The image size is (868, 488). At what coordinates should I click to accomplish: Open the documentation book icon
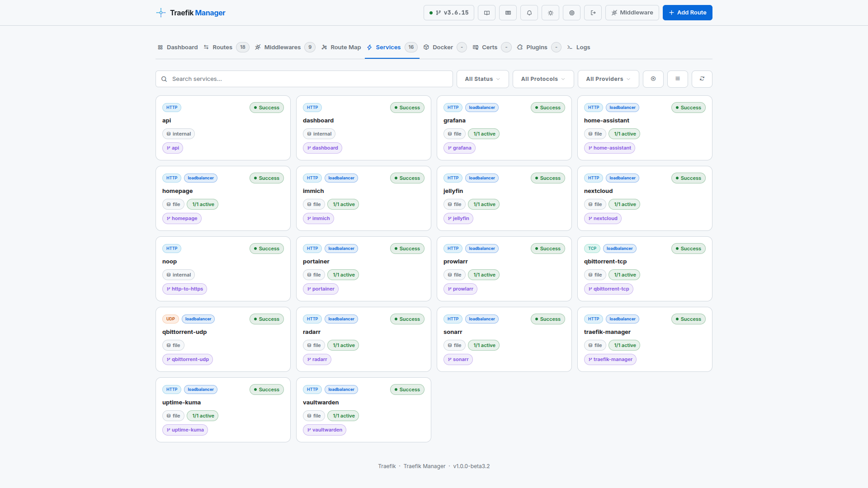[487, 13]
